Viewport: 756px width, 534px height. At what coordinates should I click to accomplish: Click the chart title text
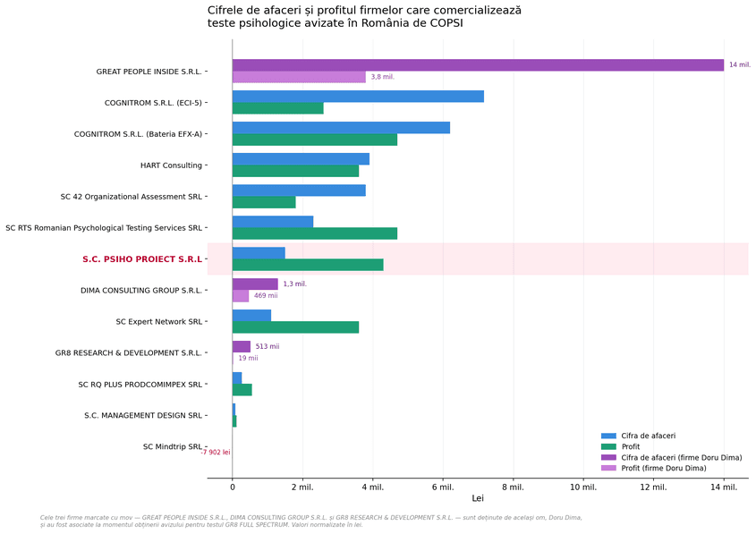coord(364,17)
